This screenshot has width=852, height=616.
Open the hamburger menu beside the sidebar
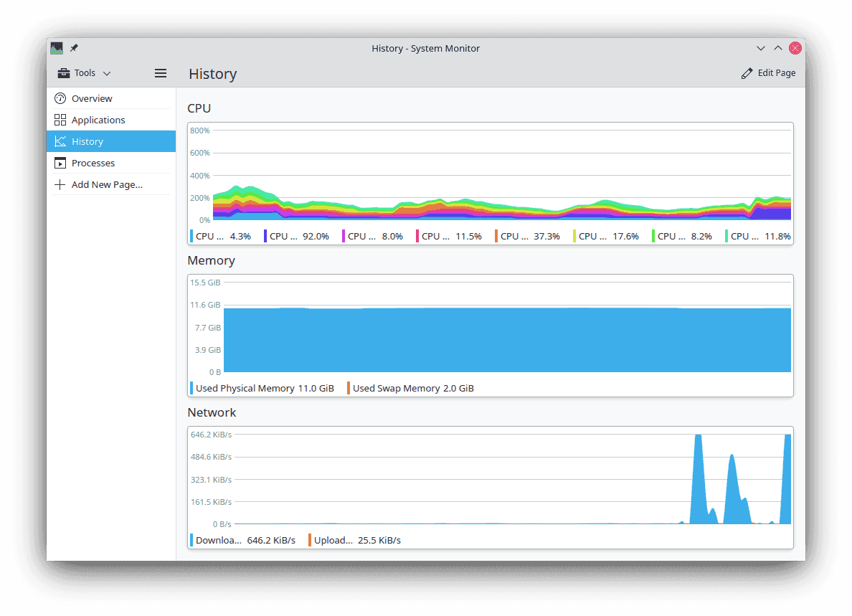point(160,72)
